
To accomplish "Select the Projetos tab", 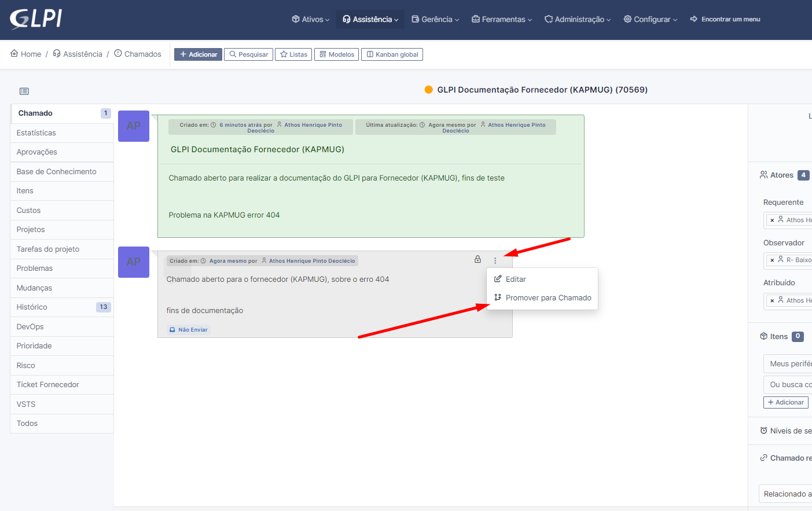I will [62, 230].
